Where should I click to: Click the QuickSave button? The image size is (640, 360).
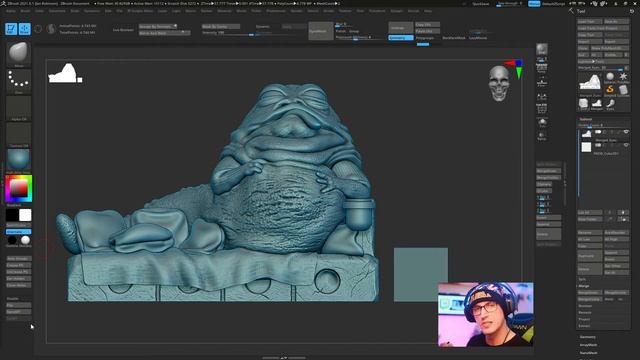480,4
